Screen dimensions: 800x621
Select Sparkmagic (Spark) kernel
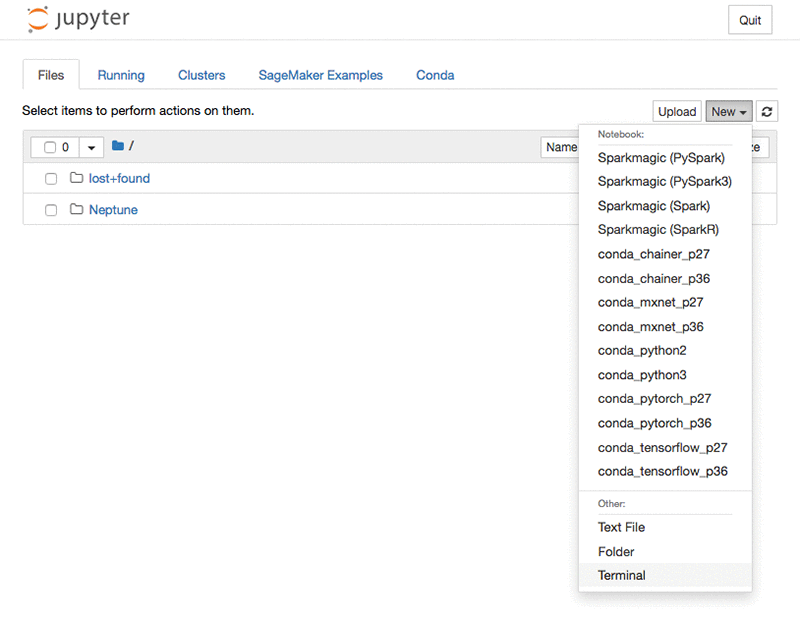(x=665, y=206)
